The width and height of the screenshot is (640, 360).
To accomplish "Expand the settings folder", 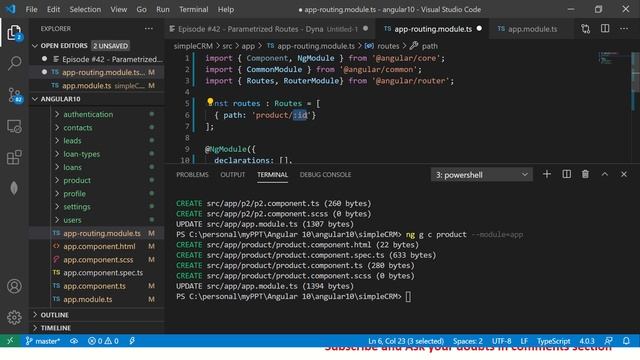I will [x=77, y=207].
